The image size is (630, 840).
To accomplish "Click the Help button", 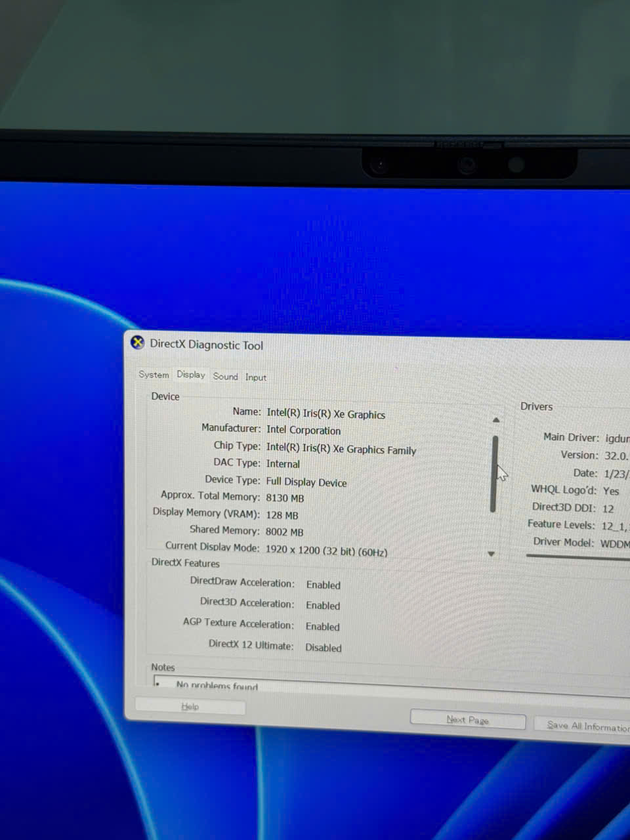I will [x=190, y=707].
